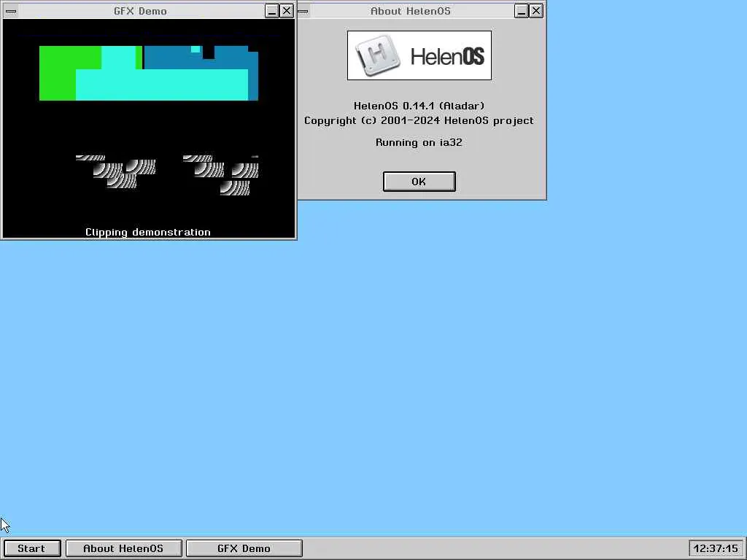This screenshot has width=747, height=560.
Task: Minimize the About HelenOS window
Action: 522,11
